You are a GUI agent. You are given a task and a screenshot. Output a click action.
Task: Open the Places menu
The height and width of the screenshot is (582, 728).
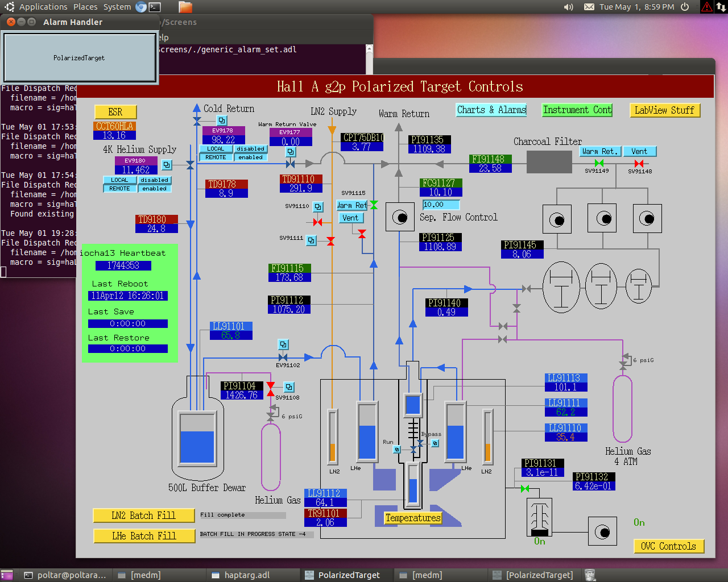[85, 7]
